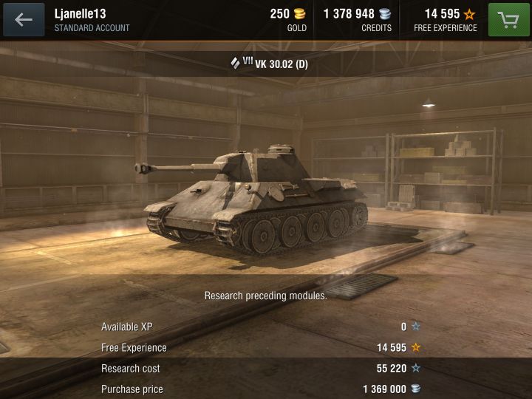
Task: Select the Ljanelle13 player name
Action: 80,14
